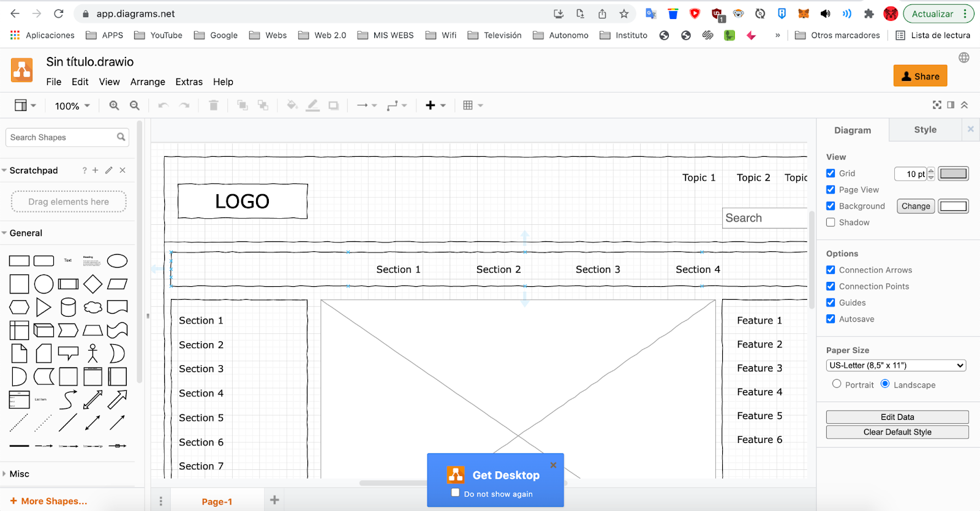This screenshot has width=980, height=511.
Task: Click the Zoom In magnifier icon
Action: (x=114, y=105)
